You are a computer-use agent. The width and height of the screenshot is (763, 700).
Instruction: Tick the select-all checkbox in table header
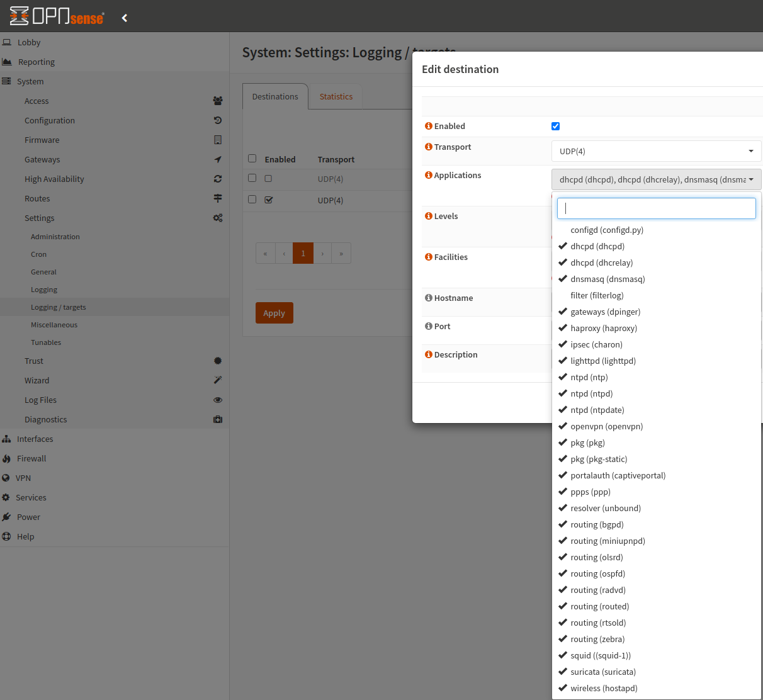tap(252, 159)
